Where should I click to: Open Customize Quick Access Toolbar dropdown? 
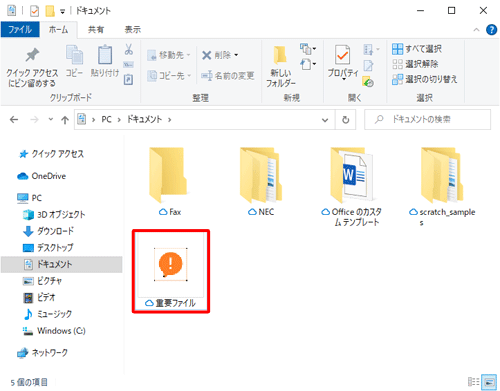click(62, 11)
